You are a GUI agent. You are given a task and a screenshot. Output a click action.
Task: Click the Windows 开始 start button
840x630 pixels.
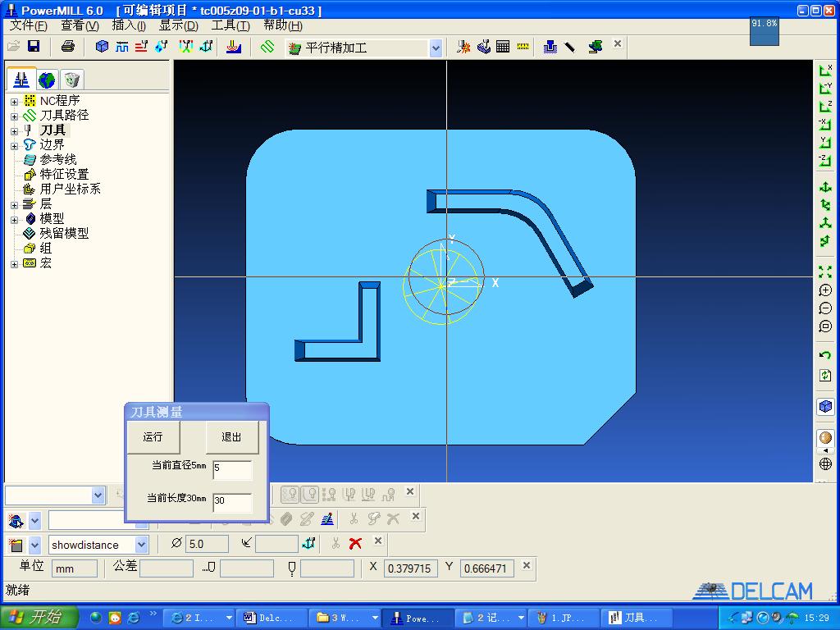(39, 618)
